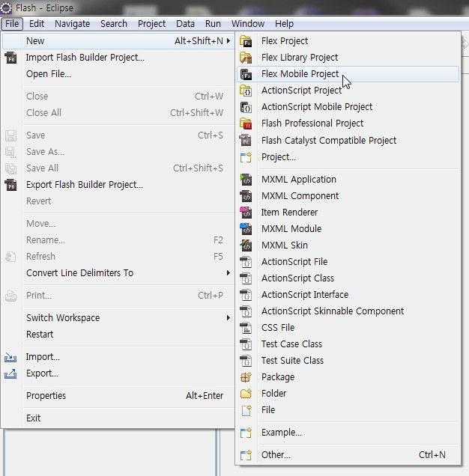Click the ActionScript Skinnable Component icon
Viewport: 469px width, 476px height.
(246, 311)
